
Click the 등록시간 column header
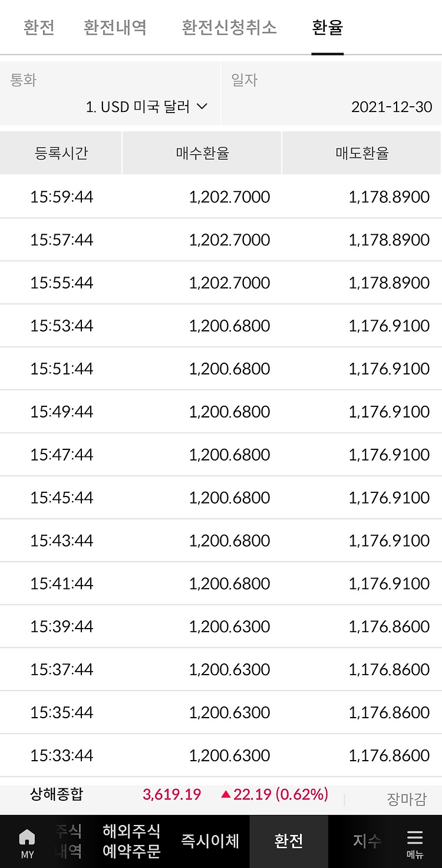(x=61, y=153)
